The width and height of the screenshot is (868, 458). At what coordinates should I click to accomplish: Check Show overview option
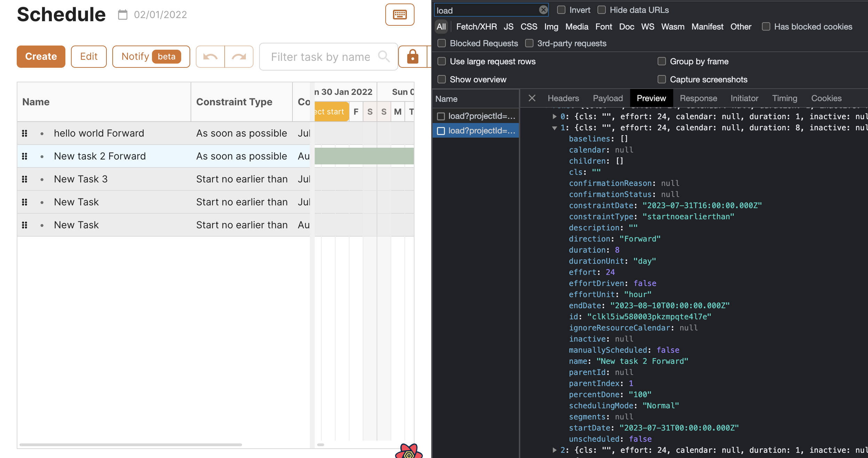coord(442,79)
